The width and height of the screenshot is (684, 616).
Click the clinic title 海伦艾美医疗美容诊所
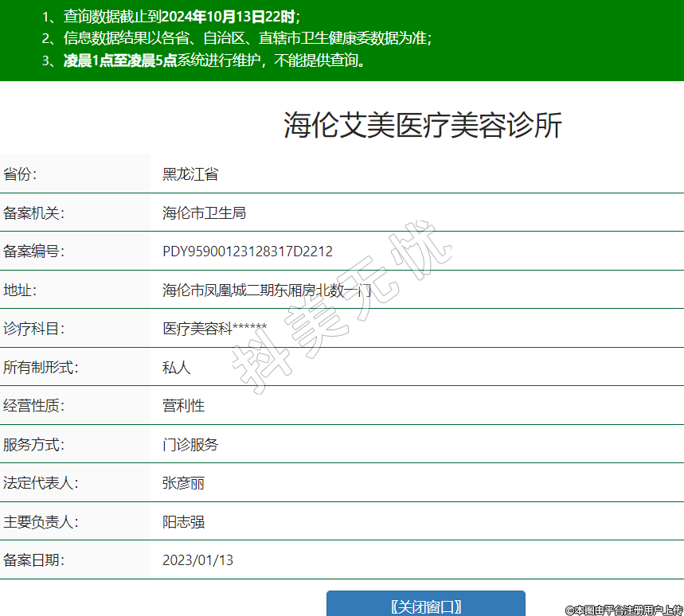[x=423, y=126]
